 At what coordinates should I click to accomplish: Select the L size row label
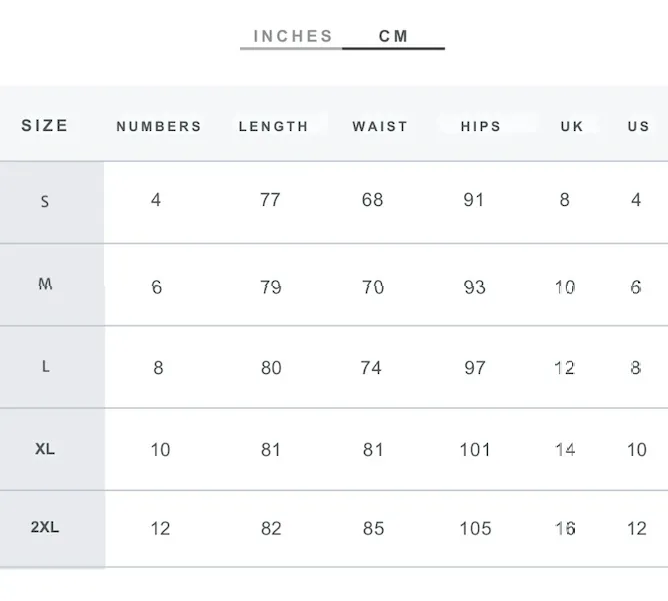pyautogui.click(x=46, y=366)
